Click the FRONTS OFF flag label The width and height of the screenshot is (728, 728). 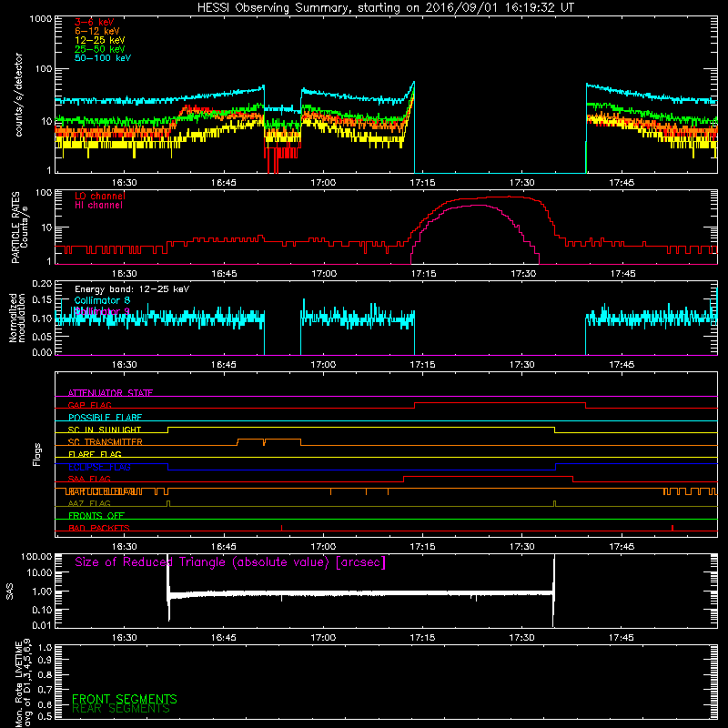pos(96,516)
